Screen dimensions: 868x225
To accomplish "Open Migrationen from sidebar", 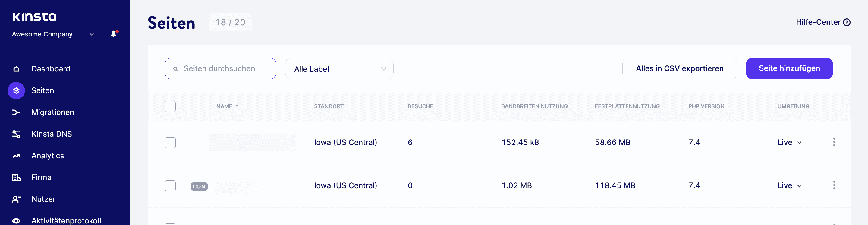I will point(52,112).
